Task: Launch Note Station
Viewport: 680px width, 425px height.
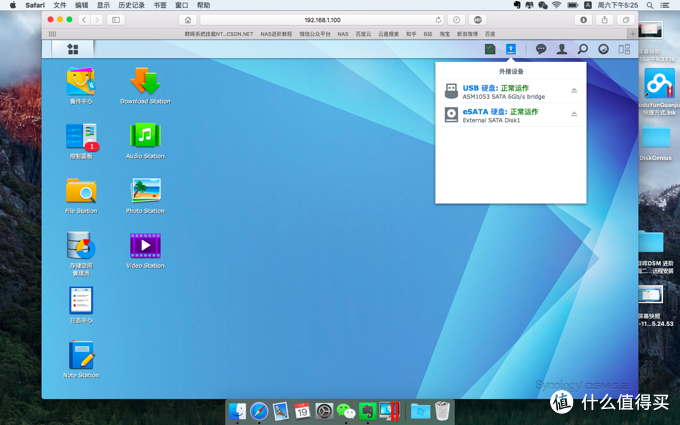Action: pos(81,355)
